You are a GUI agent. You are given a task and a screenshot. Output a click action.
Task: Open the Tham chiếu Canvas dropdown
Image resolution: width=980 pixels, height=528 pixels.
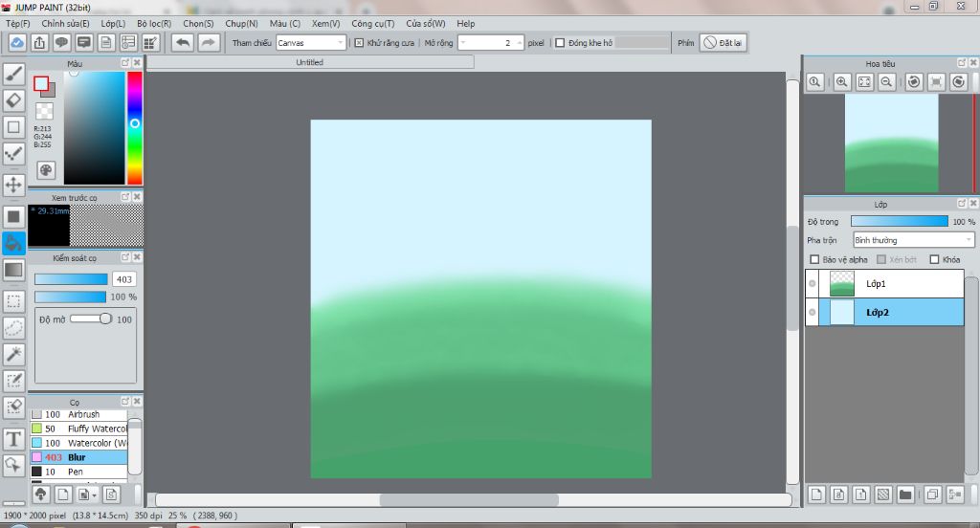coord(311,43)
